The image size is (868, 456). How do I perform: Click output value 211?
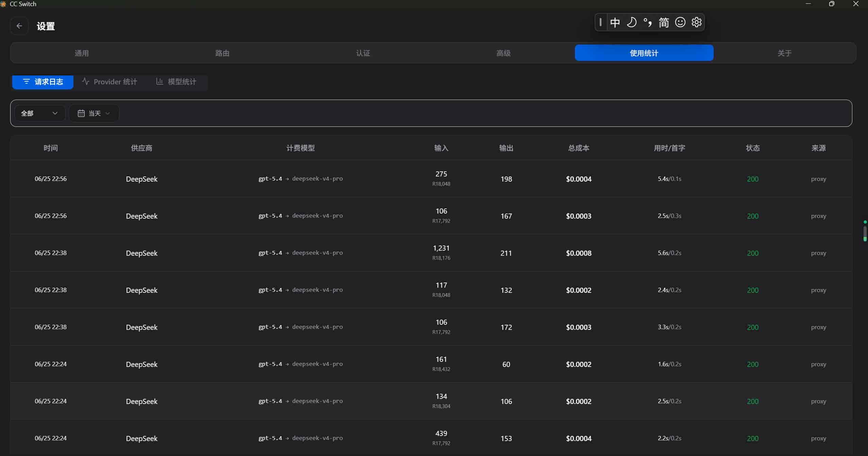coord(506,253)
